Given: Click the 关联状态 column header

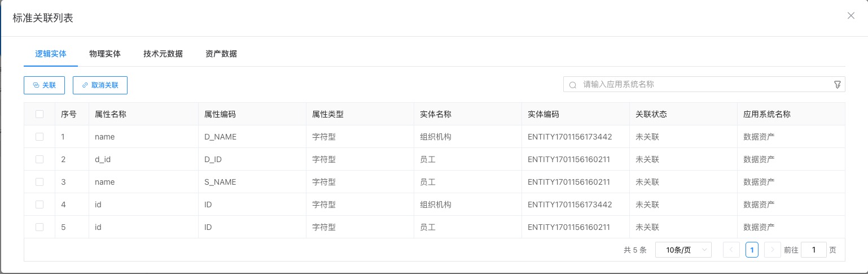Looking at the screenshot, I should (x=651, y=114).
